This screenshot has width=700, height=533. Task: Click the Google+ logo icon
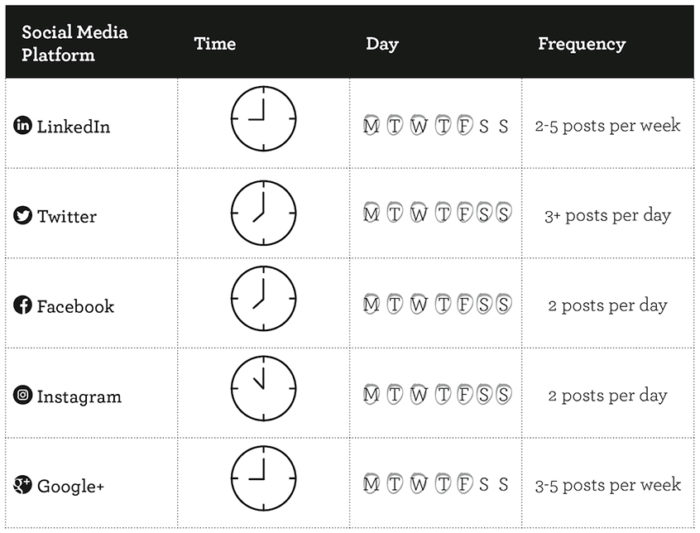click(x=22, y=485)
